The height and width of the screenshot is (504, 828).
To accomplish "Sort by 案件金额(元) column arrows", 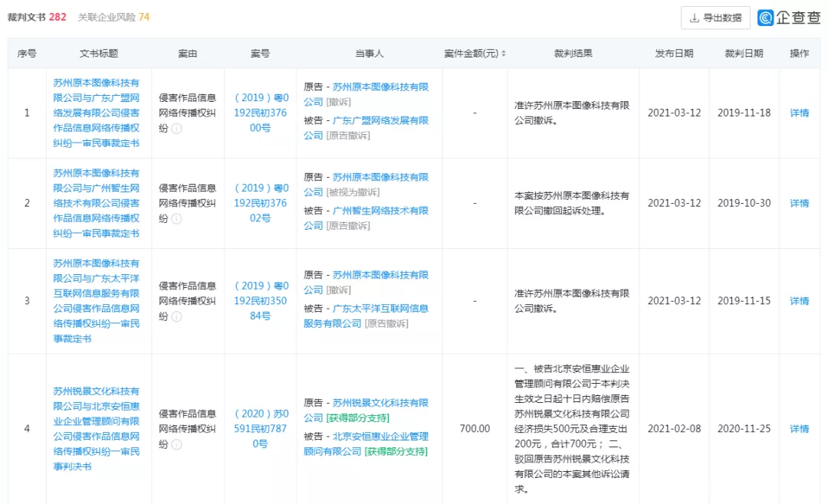I will click(504, 54).
